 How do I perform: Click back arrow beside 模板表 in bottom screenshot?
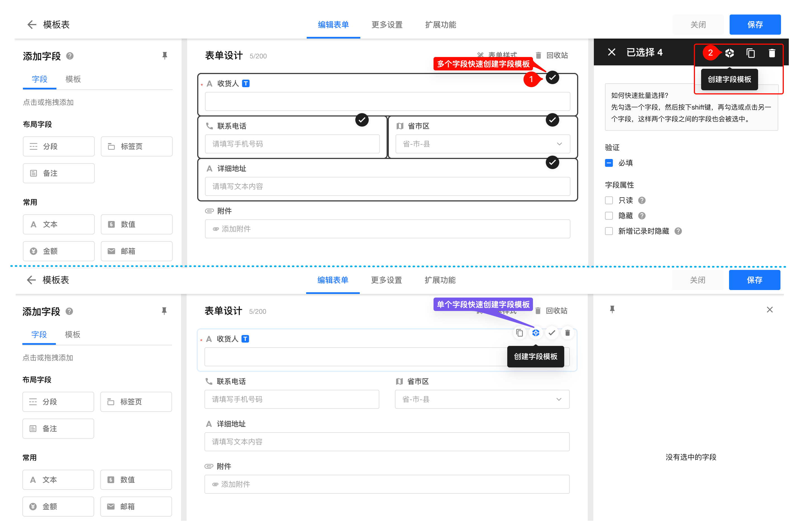(31, 280)
